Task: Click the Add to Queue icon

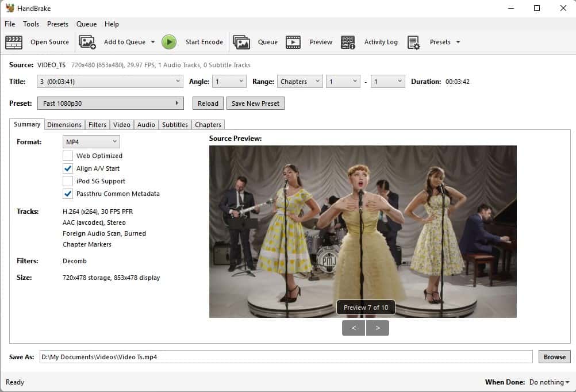Action: point(87,41)
